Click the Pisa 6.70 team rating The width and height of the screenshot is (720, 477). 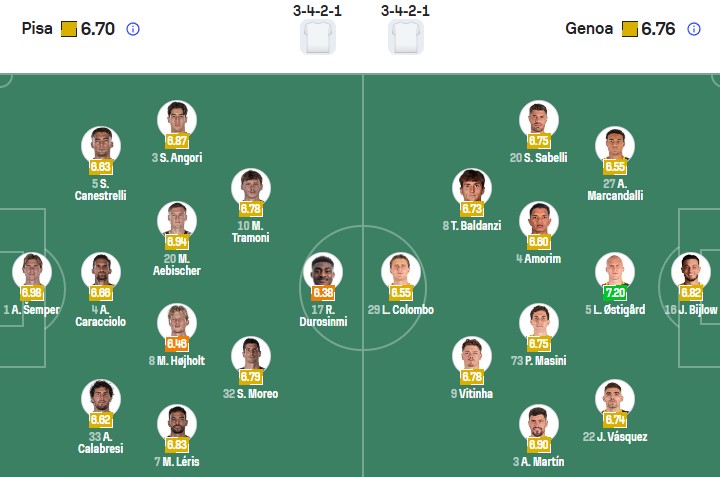pos(97,29)
